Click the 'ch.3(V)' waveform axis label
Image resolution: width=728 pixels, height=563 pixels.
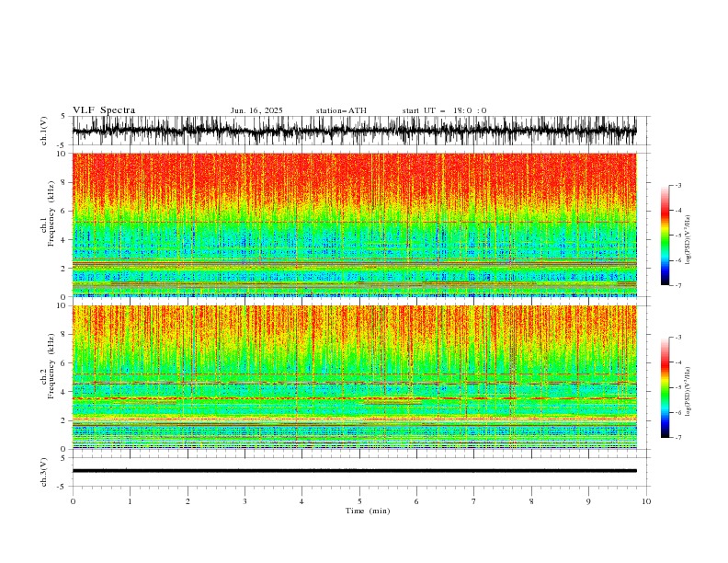point(44,472)
